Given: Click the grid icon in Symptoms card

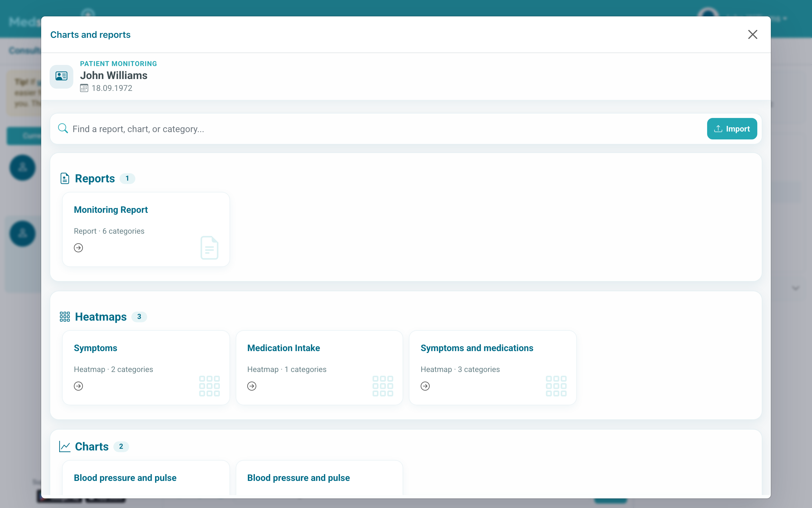Looking at the screenshot, I should point(209,386).
